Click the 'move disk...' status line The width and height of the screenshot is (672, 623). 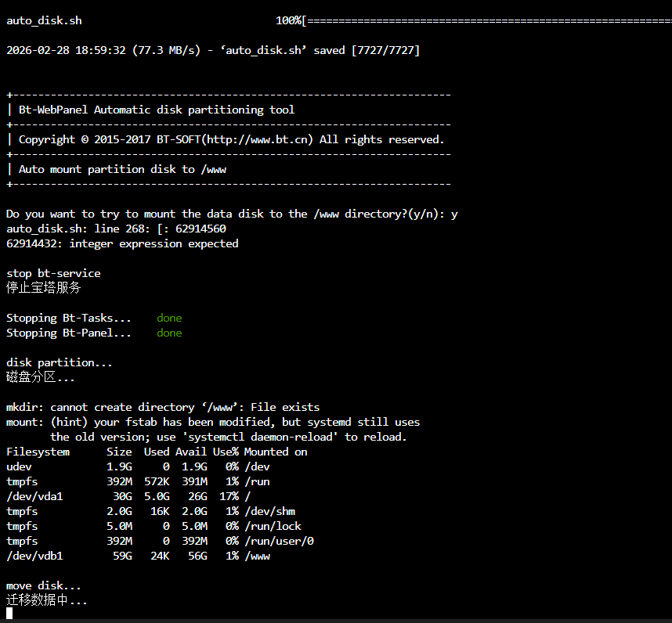pyautogui.click(x=44, y=585)
